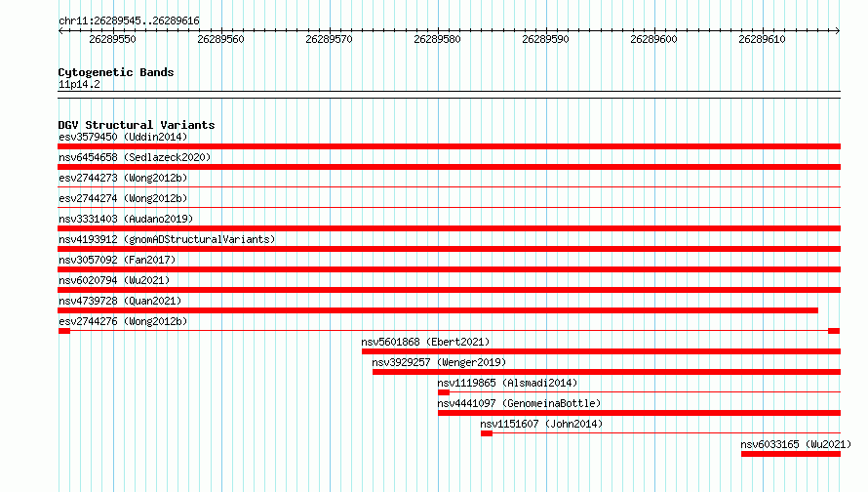Click the nsv1151607 small red block

point(487,433)
